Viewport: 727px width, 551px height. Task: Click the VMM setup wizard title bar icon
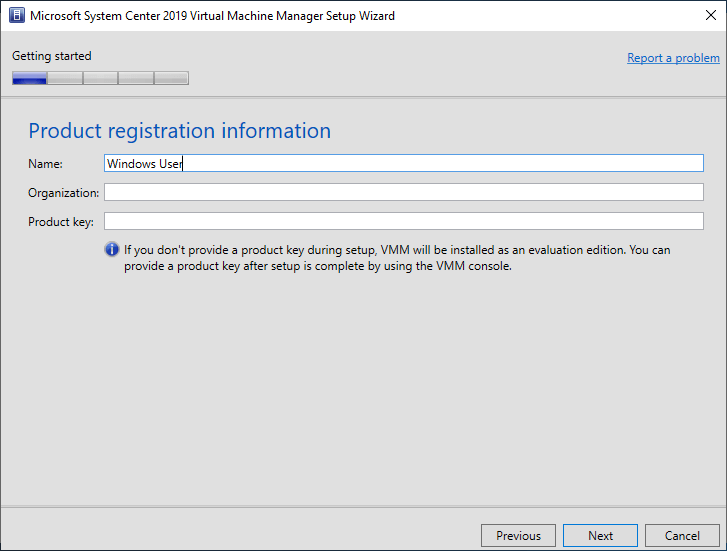(x=17, y=15)
